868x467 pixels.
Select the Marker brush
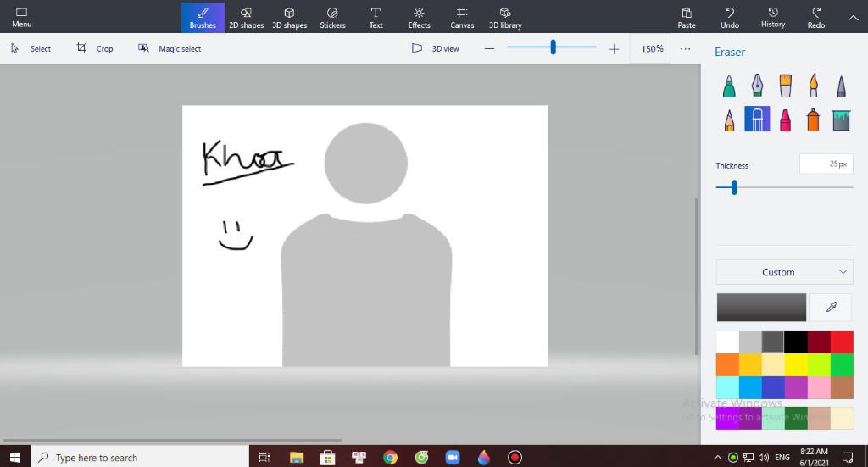coord(729,86)
